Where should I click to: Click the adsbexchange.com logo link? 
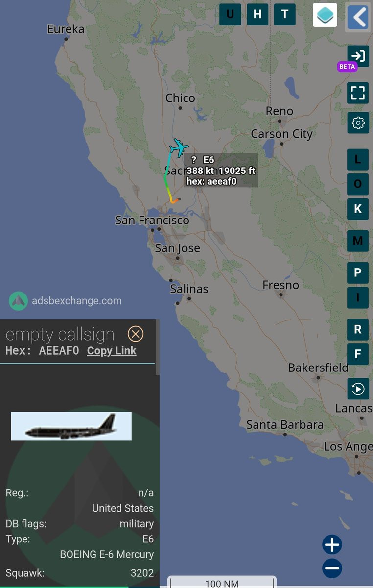66,301
